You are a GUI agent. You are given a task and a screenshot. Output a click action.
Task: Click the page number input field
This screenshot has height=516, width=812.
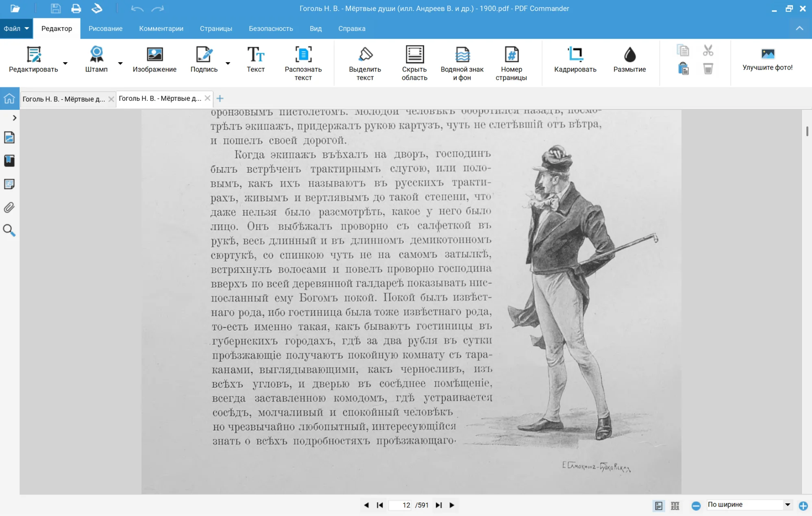[x=401, y=505]
